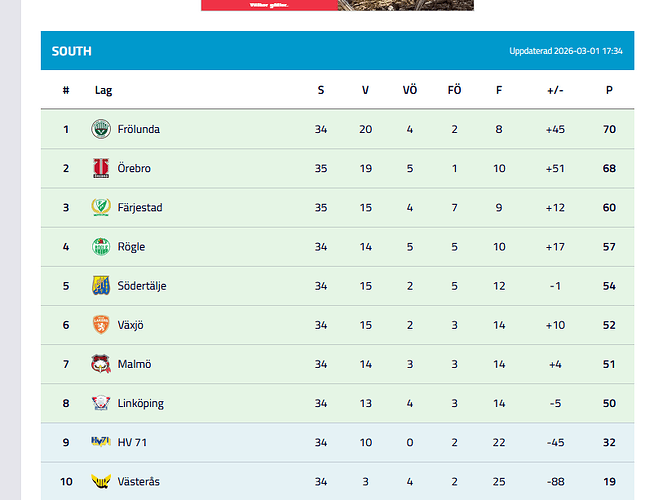The width and height of the screenshot is (645, 500).
Task: Click the VÖ column header
Action: click(410, 90)
